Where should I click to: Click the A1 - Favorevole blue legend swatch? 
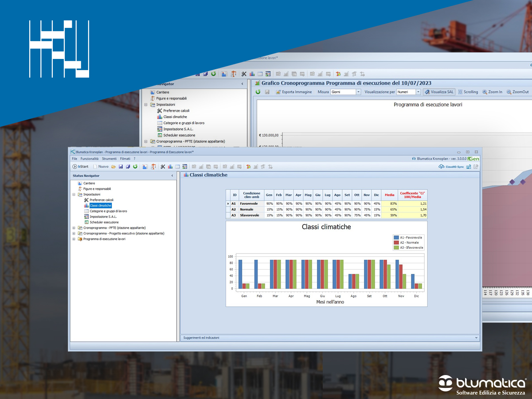[396, 238]
